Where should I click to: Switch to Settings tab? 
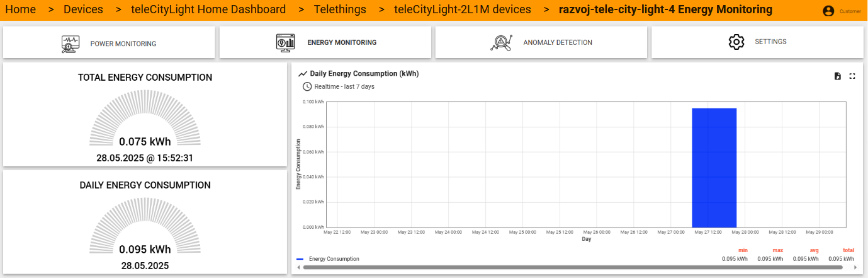click(757, 42)
